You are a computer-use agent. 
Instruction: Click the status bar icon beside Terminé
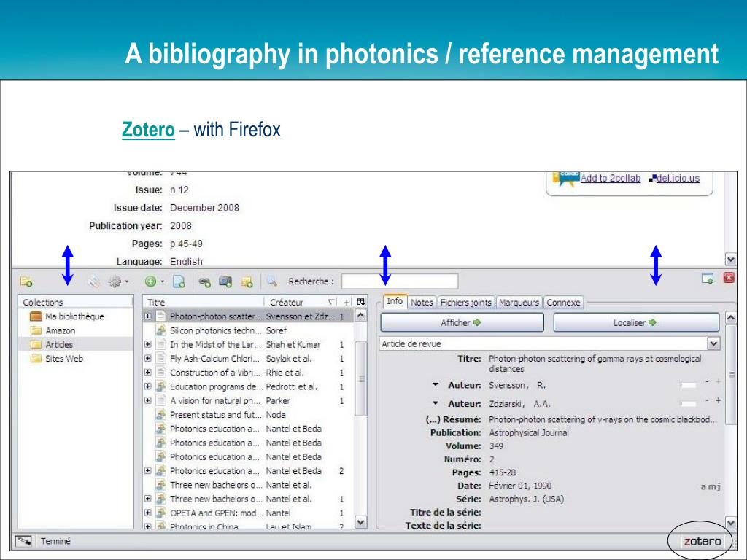click(23, 541)
